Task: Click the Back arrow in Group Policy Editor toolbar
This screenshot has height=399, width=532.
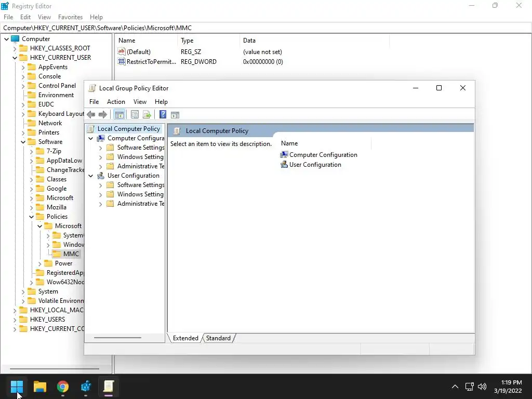Action: tap(91, 115)
